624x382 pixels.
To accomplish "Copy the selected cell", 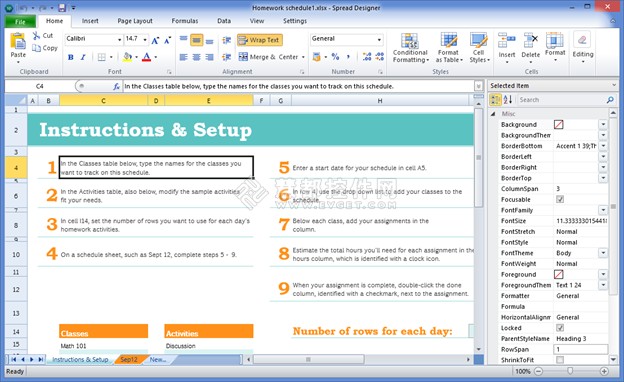I will (x=45, y=48).
